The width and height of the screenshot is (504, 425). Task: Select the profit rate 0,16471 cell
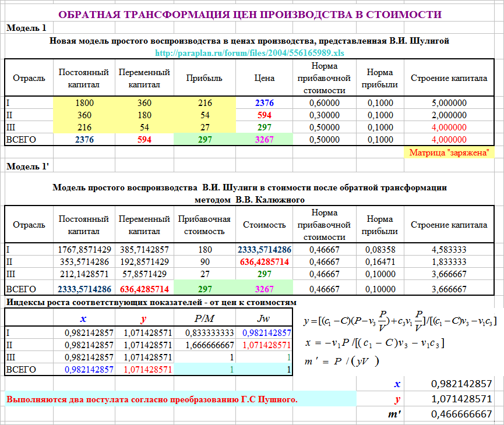point(380,262)
